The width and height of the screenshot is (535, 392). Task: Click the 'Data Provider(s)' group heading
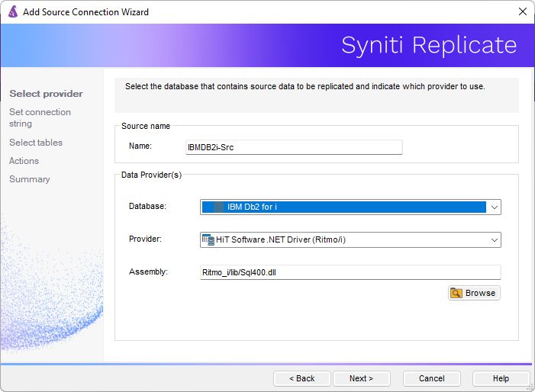tap(151, 175)
